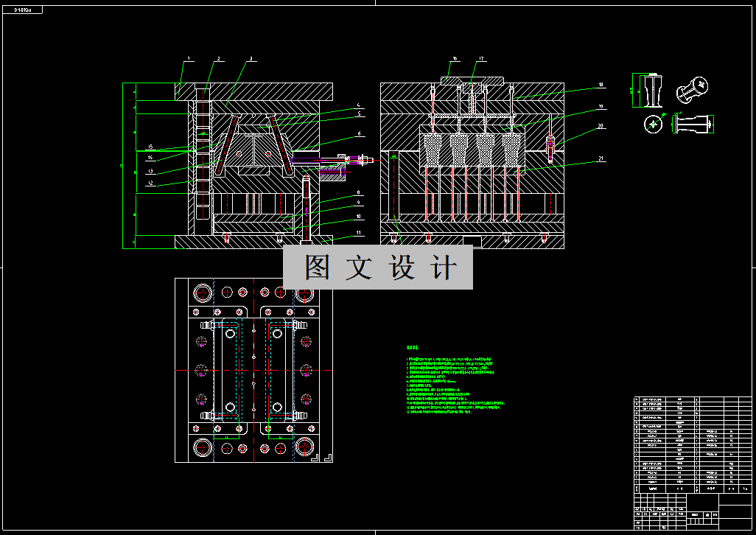This screenshot has height=535, width=756.
Task: Pick the part front view with vertical dimension
Action: coord(648,90)
